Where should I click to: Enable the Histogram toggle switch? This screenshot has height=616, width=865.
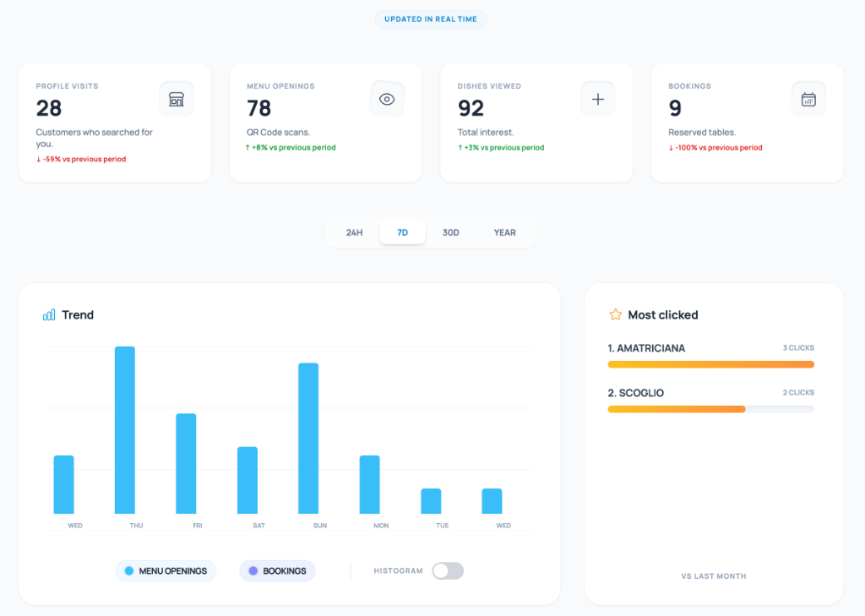point(448,570)
